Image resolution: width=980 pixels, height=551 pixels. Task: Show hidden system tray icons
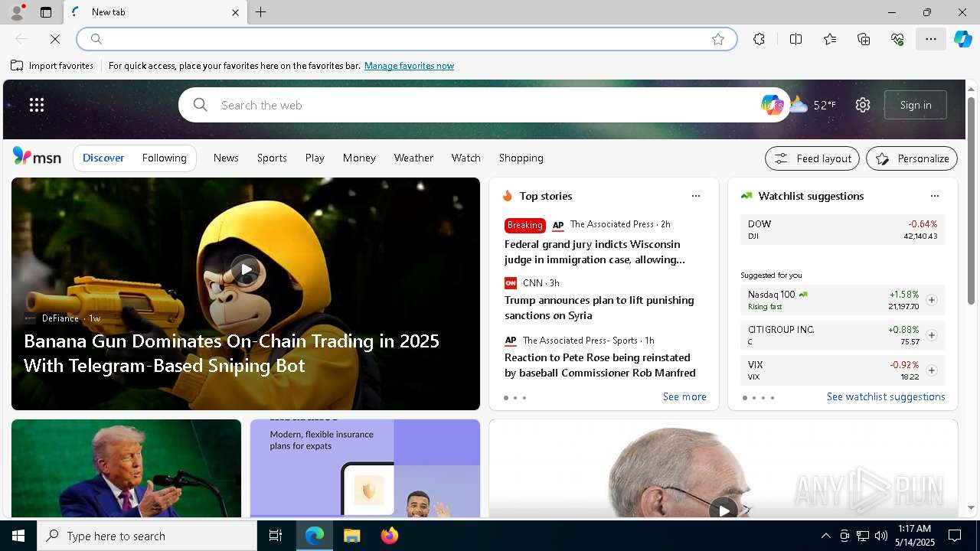[825, 536]
